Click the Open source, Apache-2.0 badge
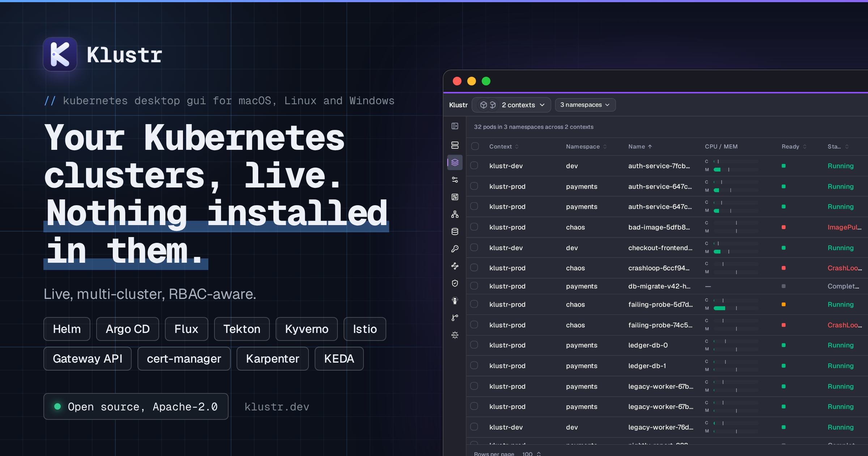868x456 pixels. (136, 406)
